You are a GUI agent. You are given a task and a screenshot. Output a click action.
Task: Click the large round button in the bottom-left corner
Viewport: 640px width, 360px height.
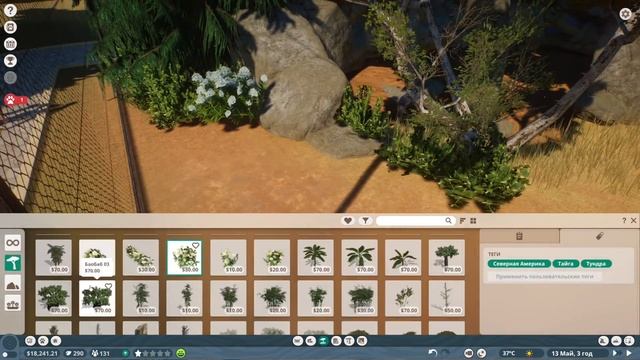click(x=10, y=343)
